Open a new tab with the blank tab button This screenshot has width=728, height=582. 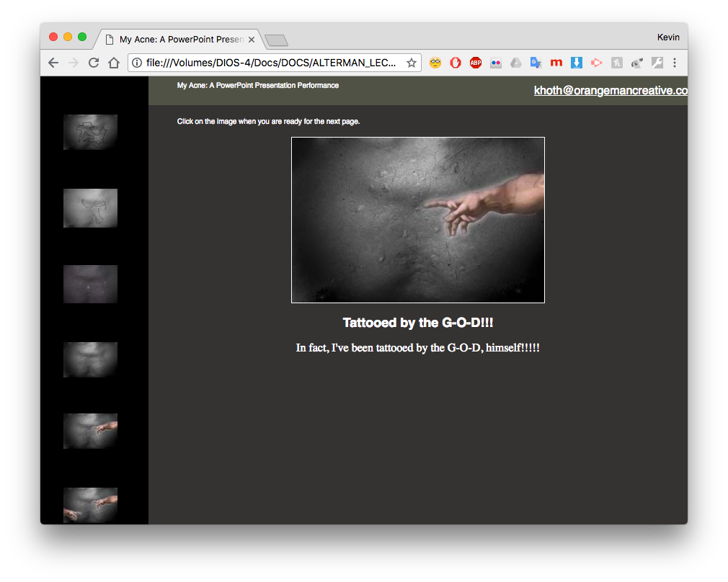point(277,41)
